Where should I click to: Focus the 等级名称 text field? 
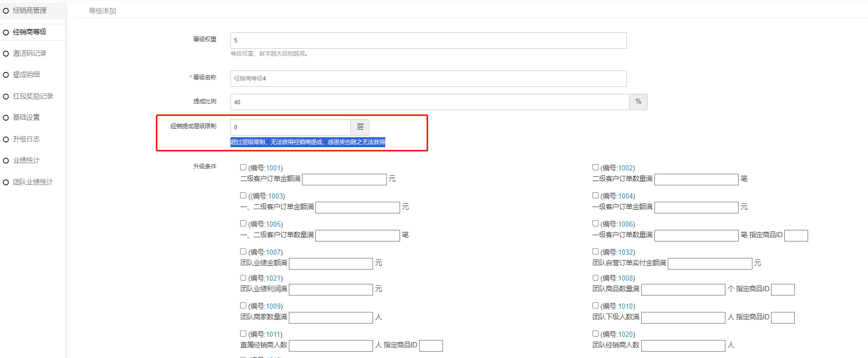click(428, 78)
